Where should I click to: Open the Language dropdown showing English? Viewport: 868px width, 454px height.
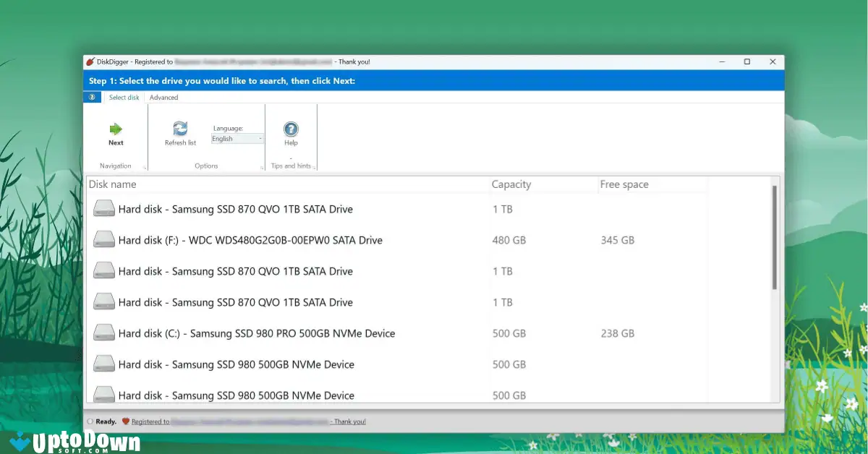(x=237, y=138)
